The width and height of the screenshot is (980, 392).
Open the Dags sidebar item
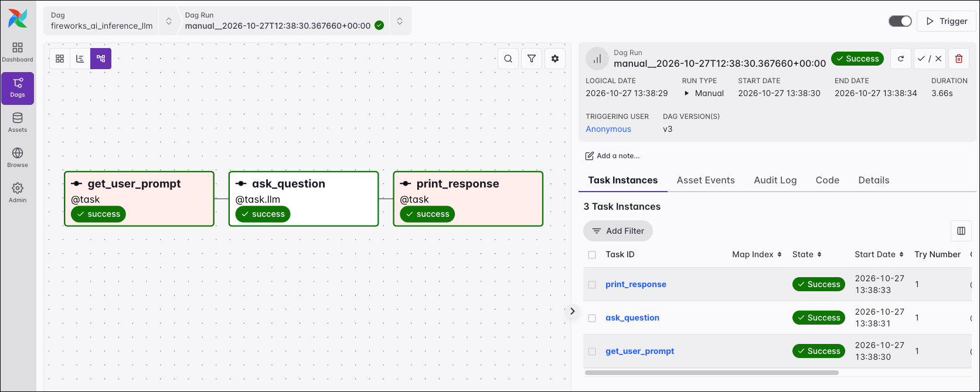18,88
